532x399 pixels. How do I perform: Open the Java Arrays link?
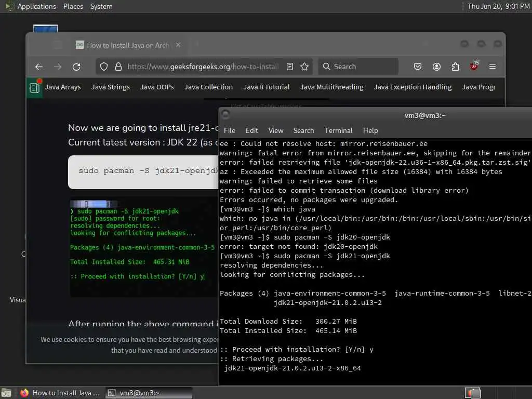[63, 87]
